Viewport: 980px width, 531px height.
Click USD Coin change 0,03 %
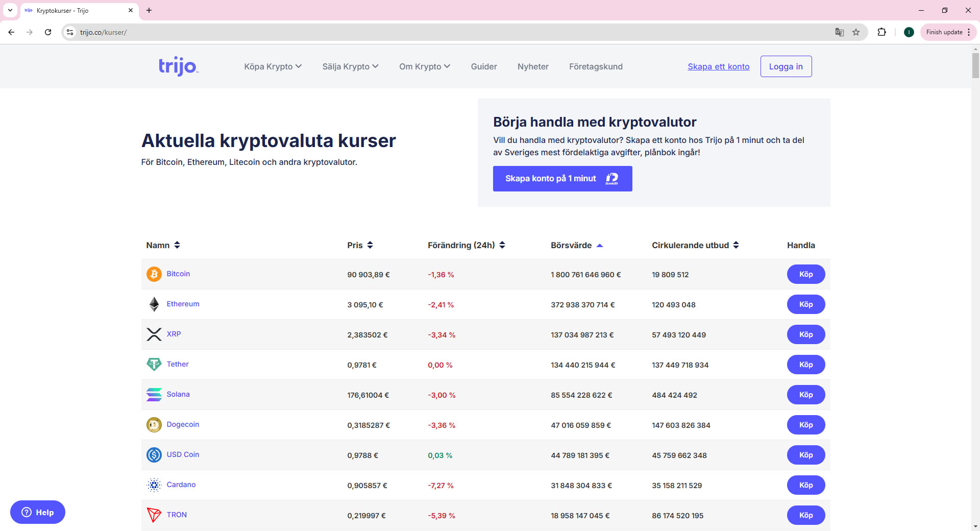tap(440, 455)
